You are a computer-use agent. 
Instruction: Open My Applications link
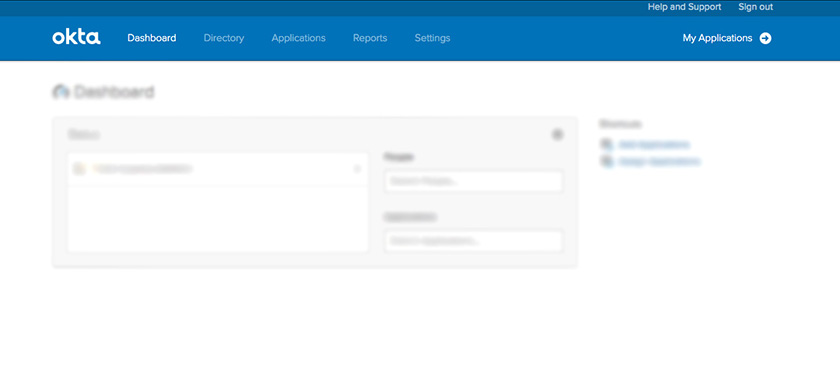click(x=717, y=38)
